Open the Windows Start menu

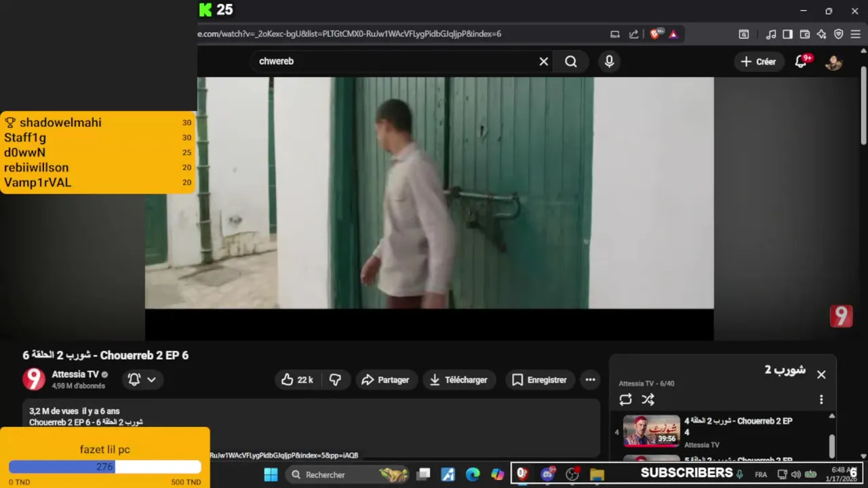[271, 474]
